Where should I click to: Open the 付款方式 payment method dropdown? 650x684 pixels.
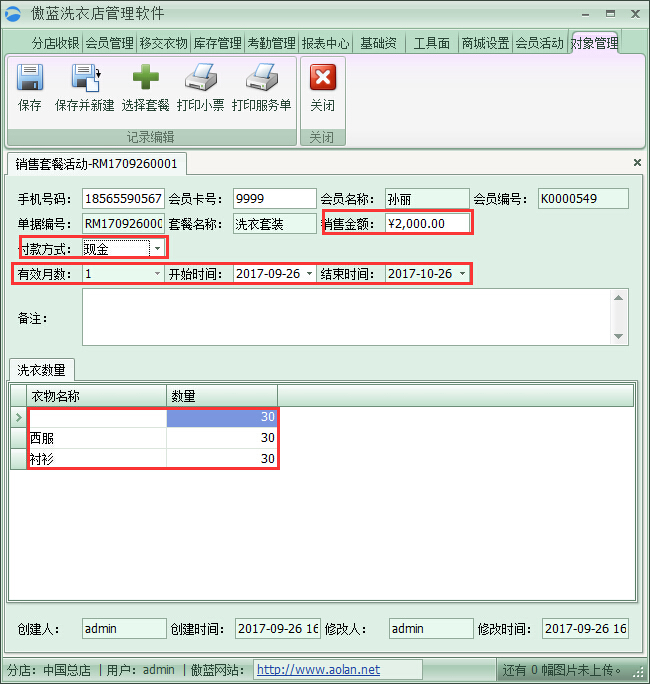pyautogui.click(x=157, y=249)
